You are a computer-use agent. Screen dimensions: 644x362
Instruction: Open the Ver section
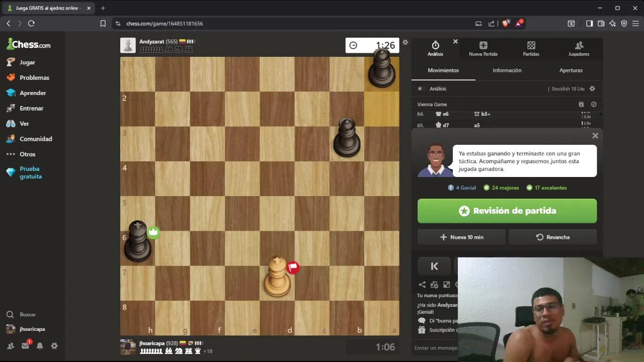[x=18, y=124]
